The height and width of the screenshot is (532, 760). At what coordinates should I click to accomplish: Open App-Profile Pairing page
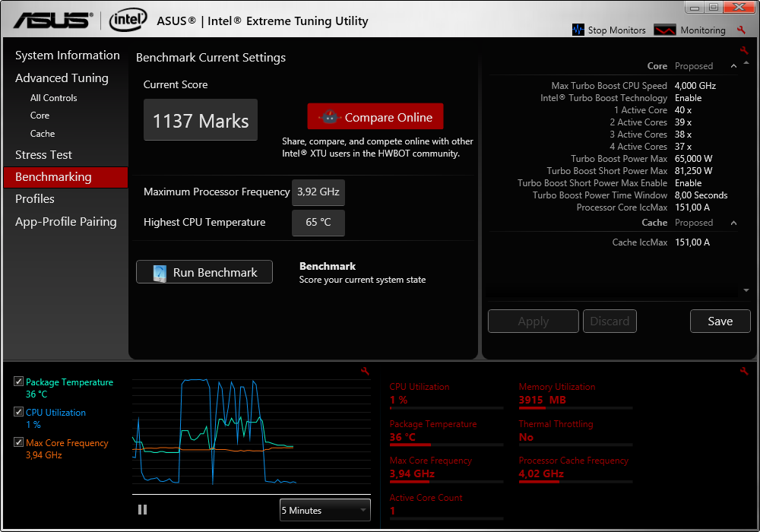click(x=65, y=222)
